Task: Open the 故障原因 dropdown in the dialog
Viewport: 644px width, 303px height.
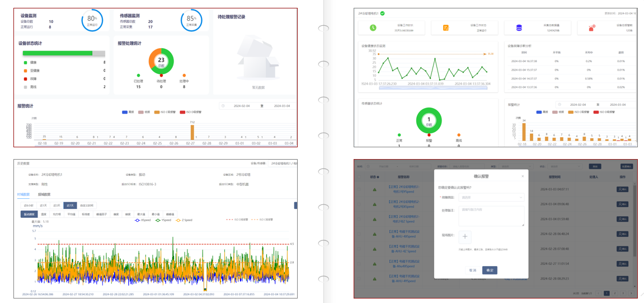Action: tap(492, 197)
